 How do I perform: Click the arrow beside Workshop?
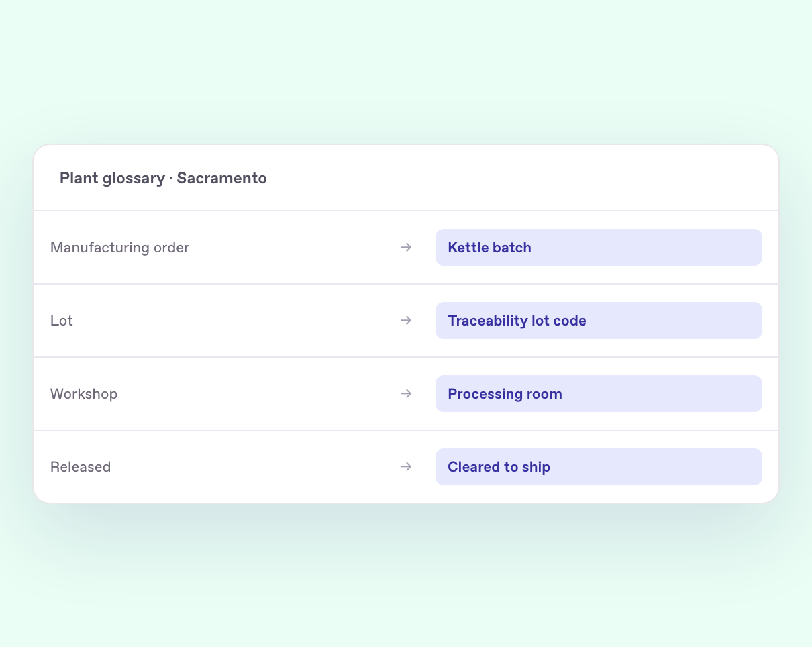pyautogui.click(x=406, y=394)
